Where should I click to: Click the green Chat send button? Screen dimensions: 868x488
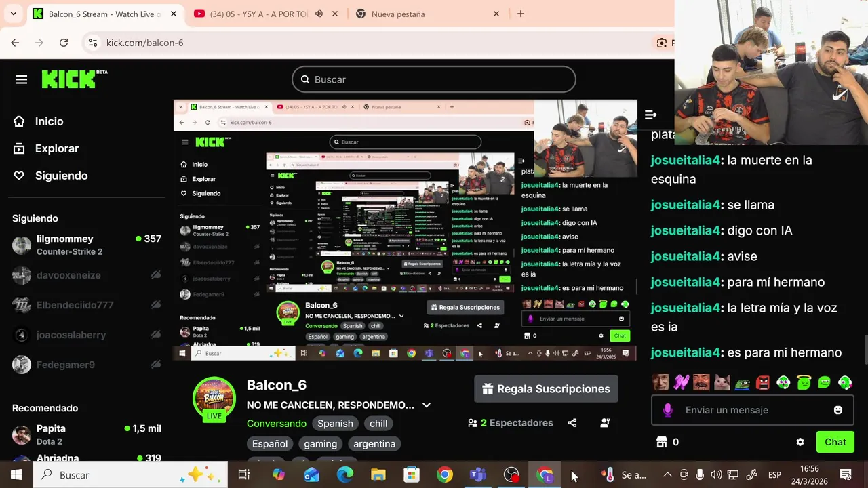(x=835, y=442)
